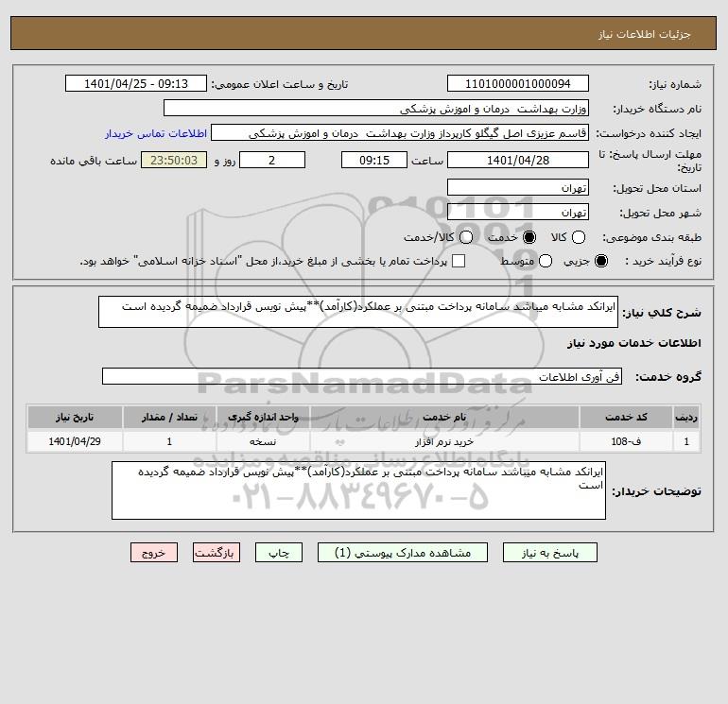This screenshot has height=704, width=728.
Task: Open the اطلاعات تماس خریدار link
Action: pos(156,133)
